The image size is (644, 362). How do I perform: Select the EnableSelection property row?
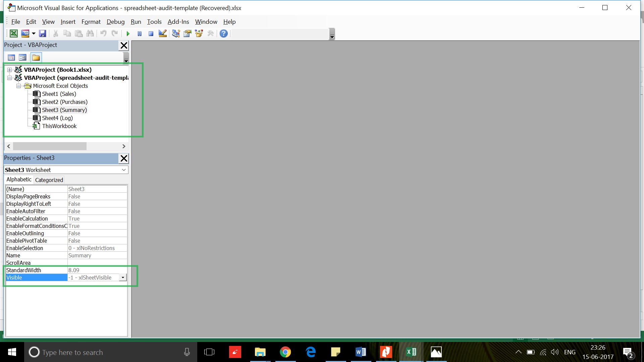pyautogui.click(x=66, y=248)
